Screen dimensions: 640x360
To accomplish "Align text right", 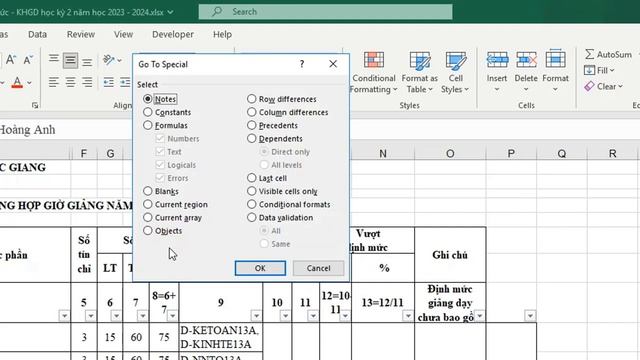I will coord(87,82).
